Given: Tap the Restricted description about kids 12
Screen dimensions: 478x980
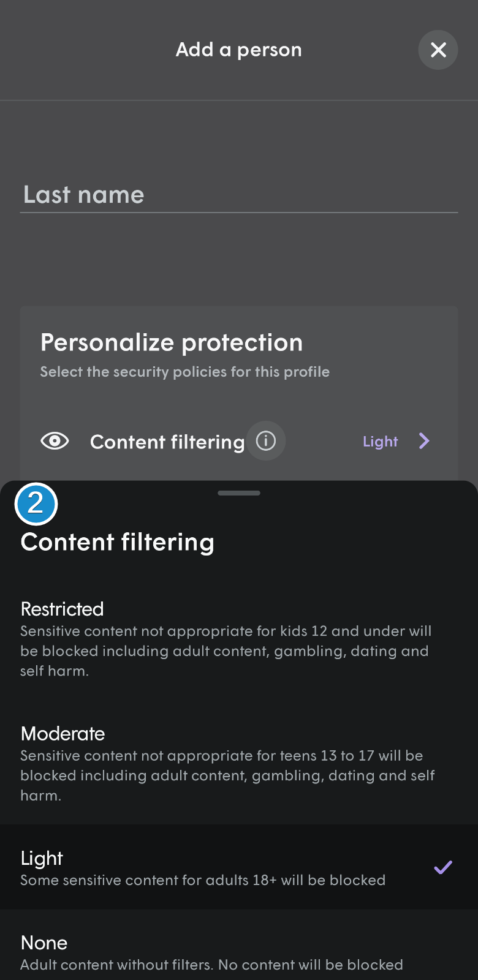Looking at the screenshot, I should pyautogui.click(x=226, y=651).
